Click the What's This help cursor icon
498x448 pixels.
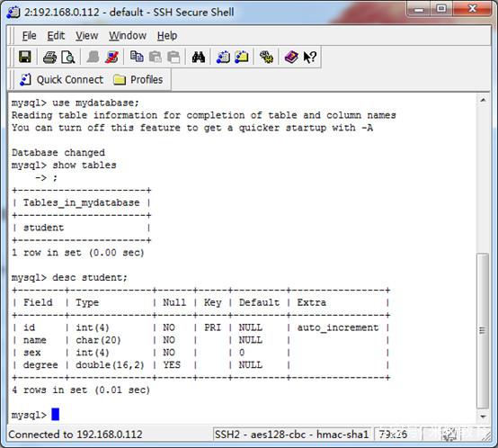coord(309,58)
